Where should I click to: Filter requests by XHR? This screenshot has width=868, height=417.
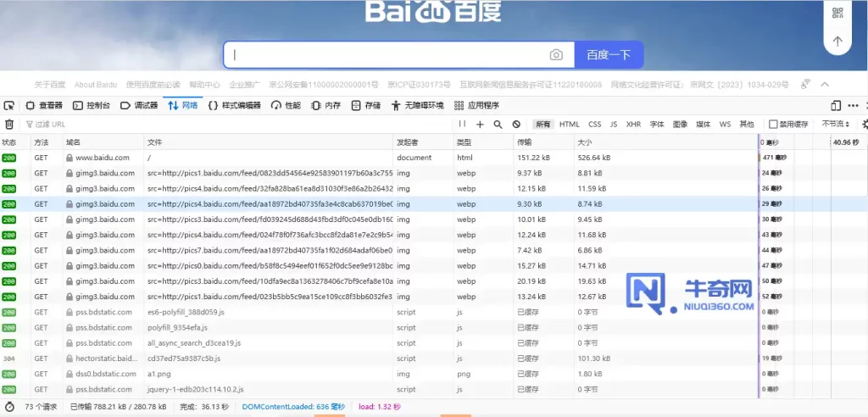[633, 125]
